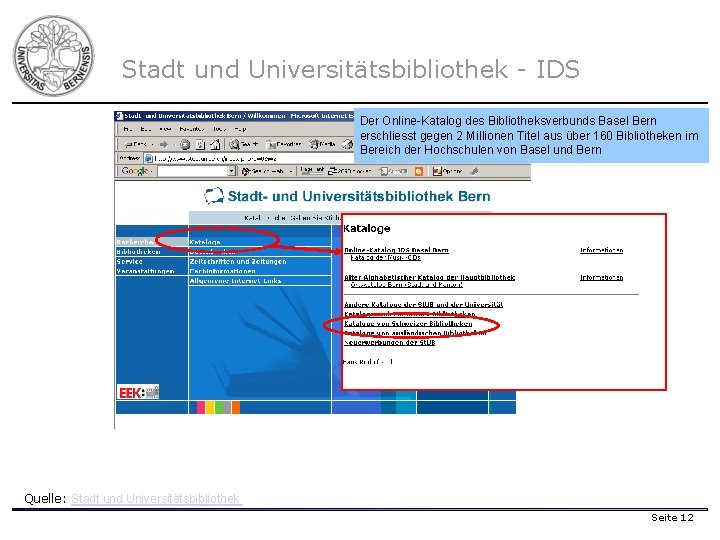Open Online-Katalog IDS Basel Bern link
720x540 pixels.
pyautogui.click(x=396, y=250)
